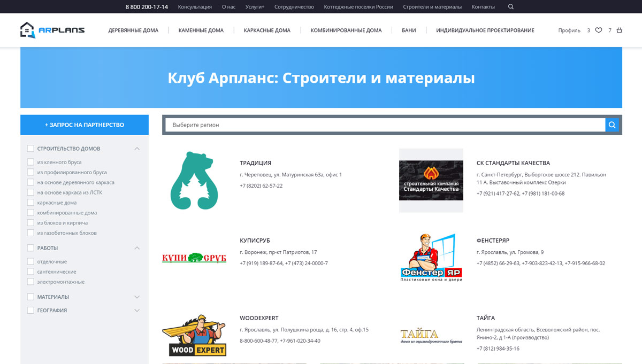This screenshot has width=642, height=364.
Task: Open the favorites heart icon
Action: tap(599, 30)
